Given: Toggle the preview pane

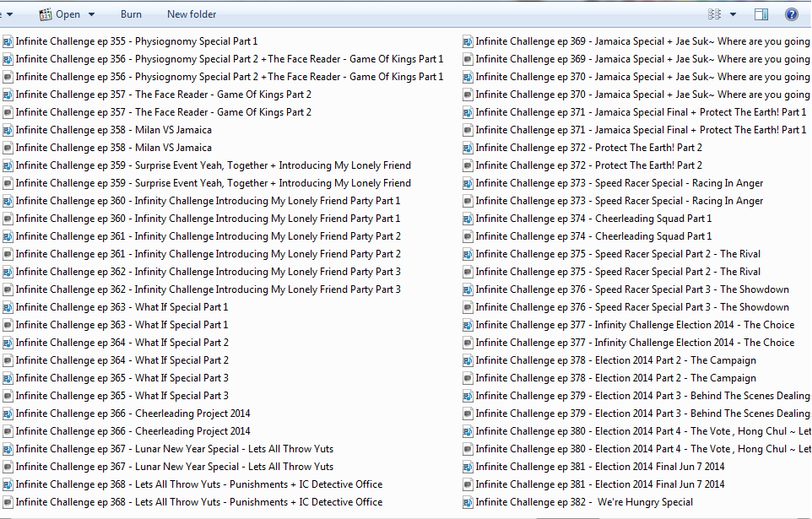Looking at the screenshot, I should 761,14.
